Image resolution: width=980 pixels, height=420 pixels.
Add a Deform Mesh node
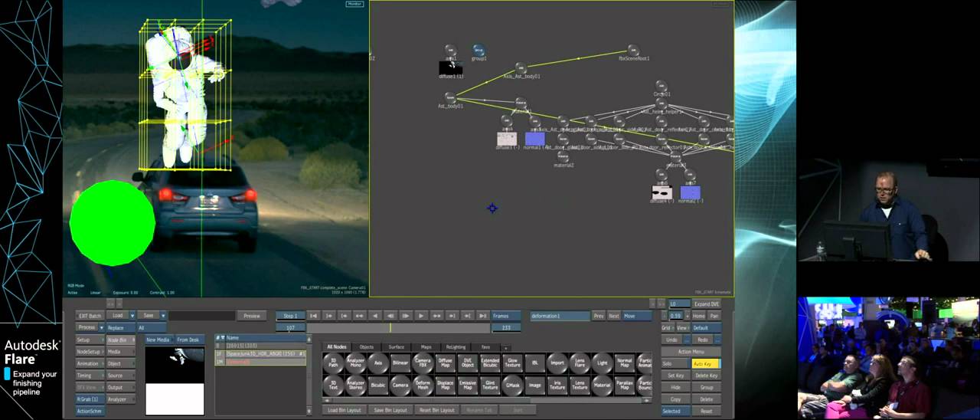pyautogui.click(x=423, y=385)
